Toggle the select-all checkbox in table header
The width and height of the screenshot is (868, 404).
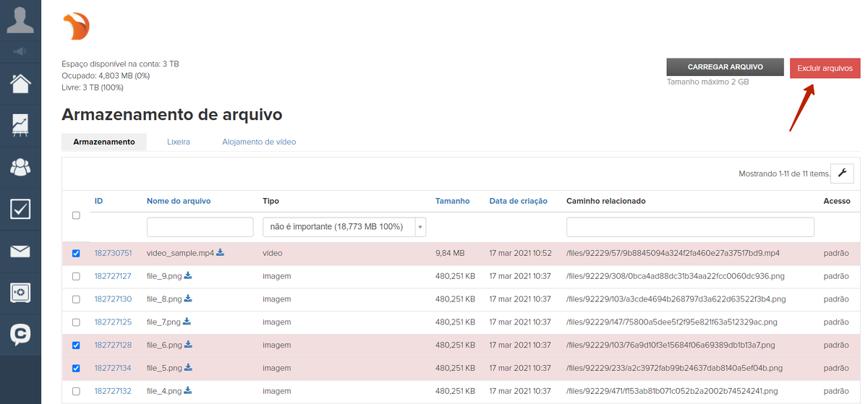[77, 215]
